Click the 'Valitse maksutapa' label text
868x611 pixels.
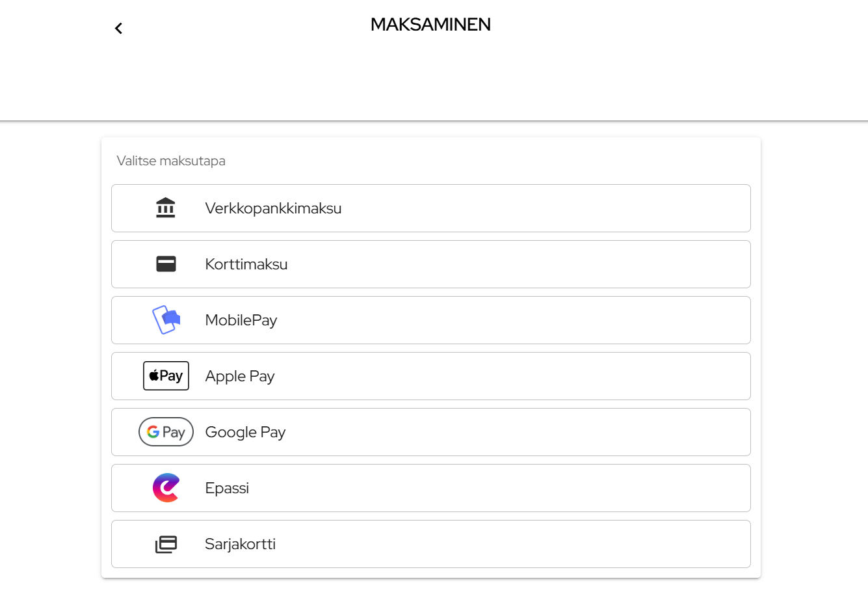coord(171,161)
